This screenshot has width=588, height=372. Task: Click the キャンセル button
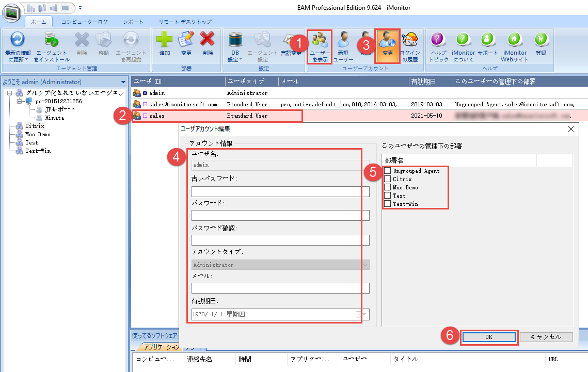[546, 337]
